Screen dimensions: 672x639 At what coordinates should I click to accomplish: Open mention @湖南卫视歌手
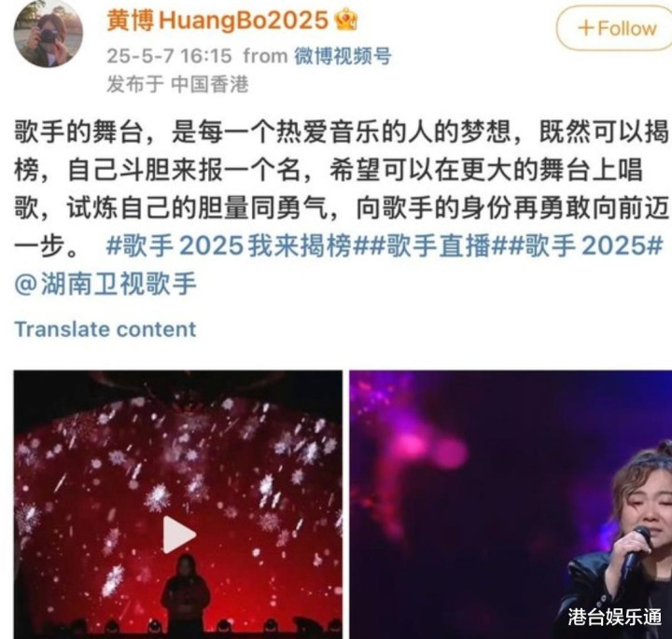pos(105,284)
